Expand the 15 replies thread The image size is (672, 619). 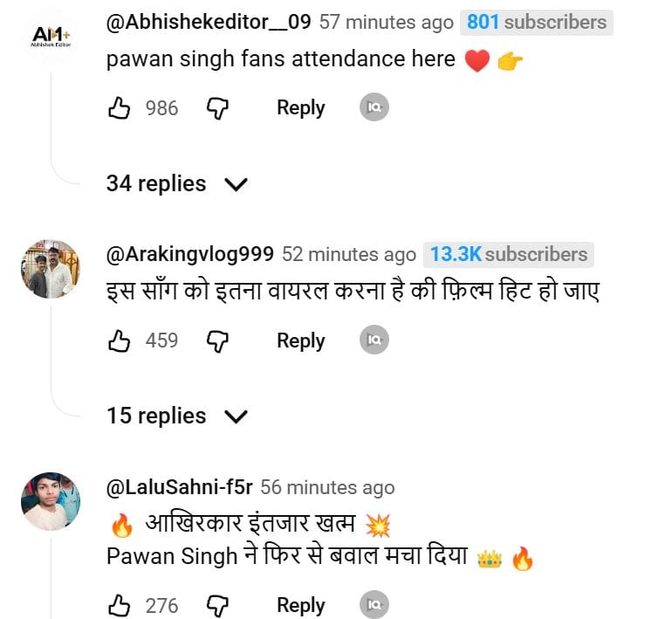[x=177, y=416]
